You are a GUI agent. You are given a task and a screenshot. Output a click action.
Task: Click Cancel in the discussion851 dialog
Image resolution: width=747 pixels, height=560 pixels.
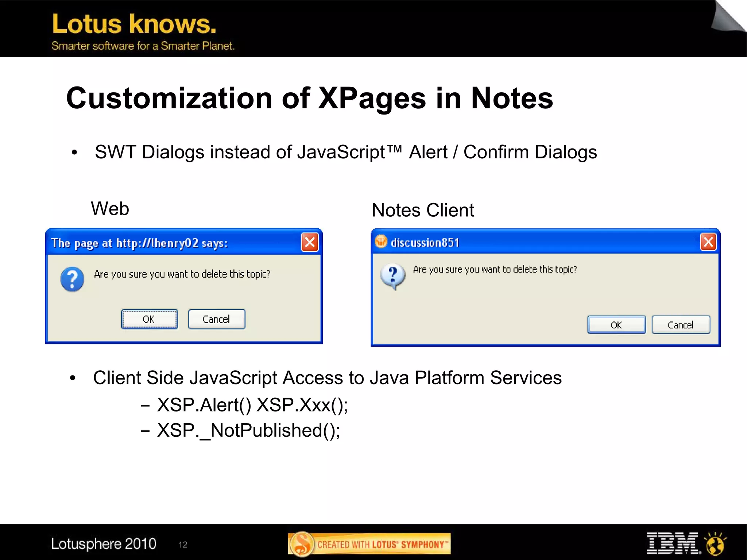[x=681, y=325]
